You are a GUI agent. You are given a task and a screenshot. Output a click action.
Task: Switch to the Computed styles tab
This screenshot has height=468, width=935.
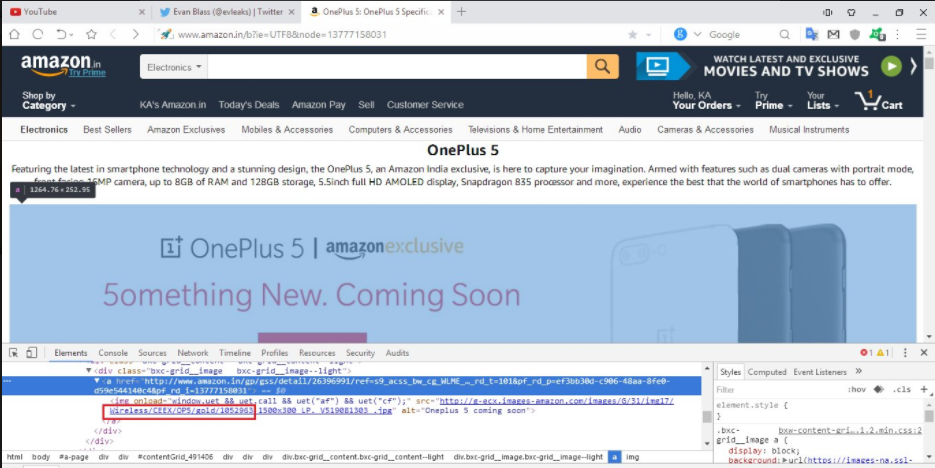click(x=767, y=371)
